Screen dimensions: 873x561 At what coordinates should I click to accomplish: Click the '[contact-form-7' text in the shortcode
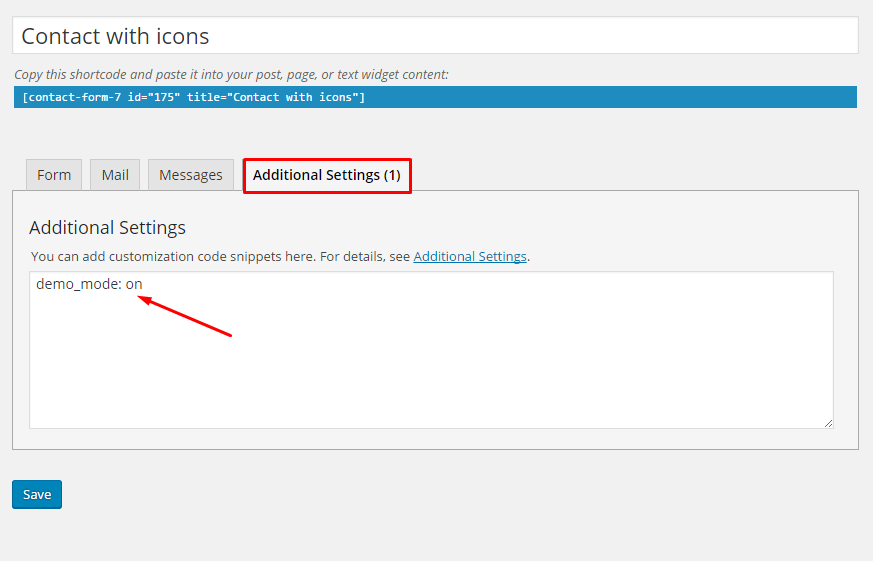69,97
